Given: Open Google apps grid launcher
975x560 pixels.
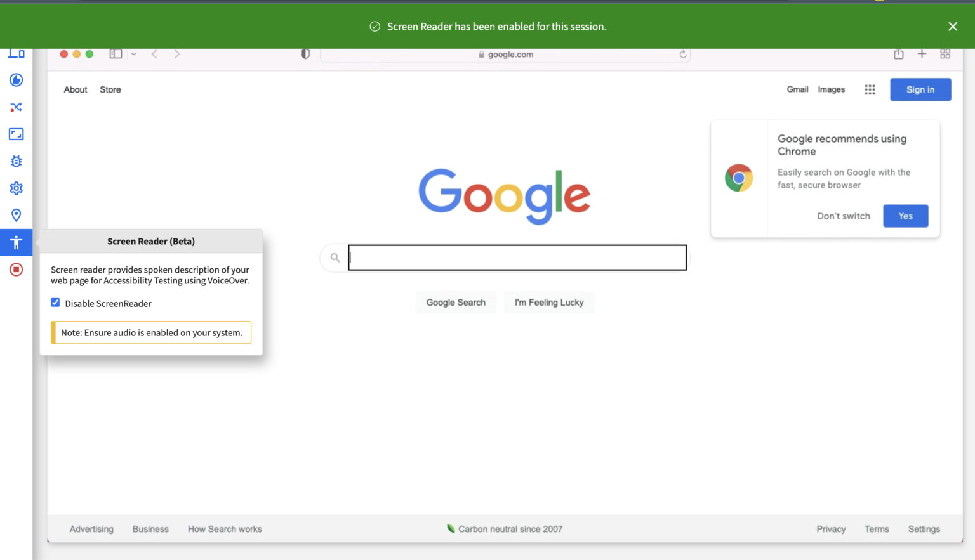Looking at the screenshot, I should pyautogui.click(x=870, y=89).
